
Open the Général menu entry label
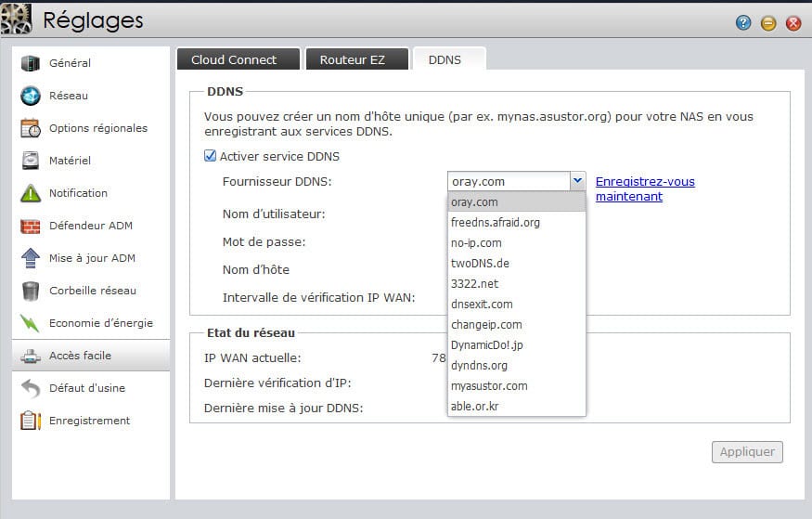tap(70, 63)
